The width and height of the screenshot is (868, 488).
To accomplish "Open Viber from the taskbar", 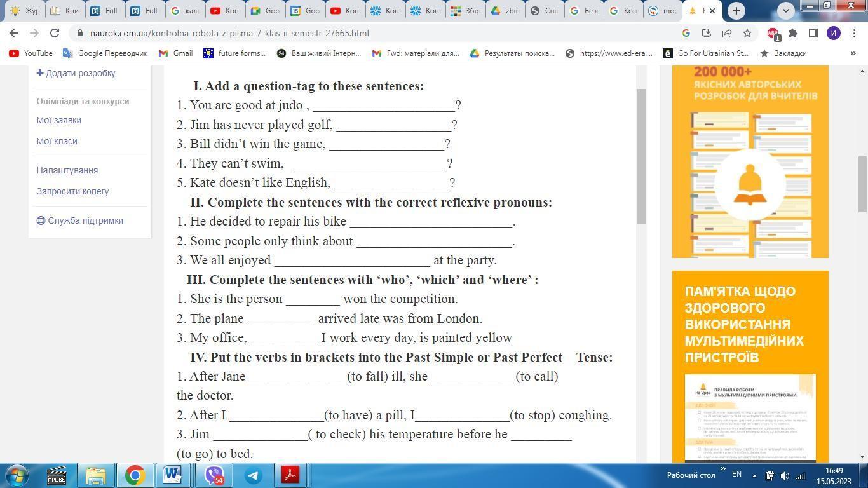I will pos(214,475).
